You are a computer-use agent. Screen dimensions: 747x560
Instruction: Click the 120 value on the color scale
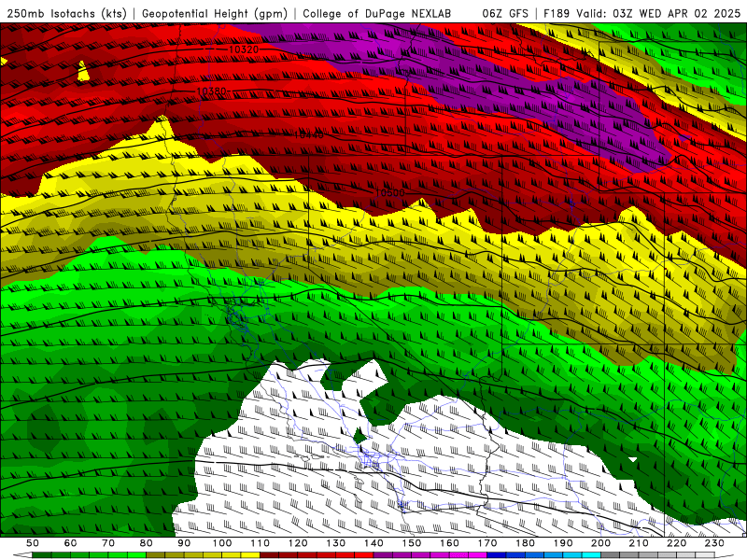pyautogui.click(x=298, y=543)
